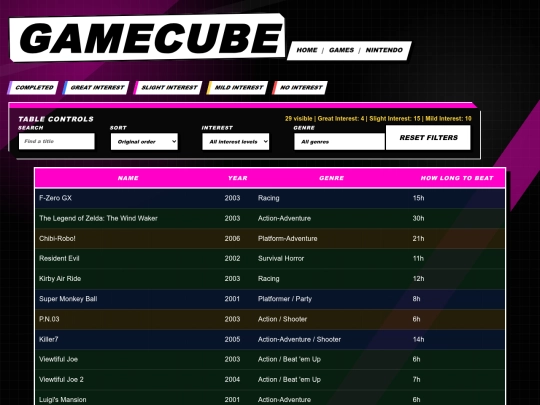Select The Legend of Zelda: The Wind Waker
This screenshot has height=405, width=540.
98,218
